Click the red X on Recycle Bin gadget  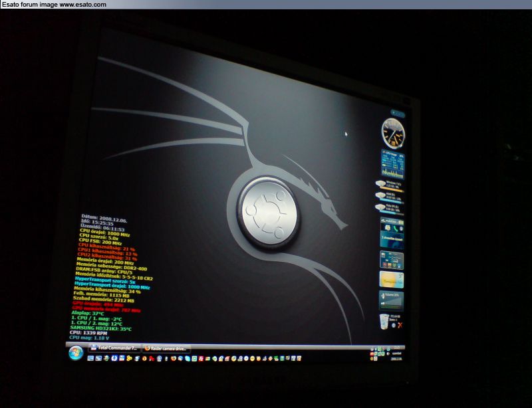click(400, 325)
